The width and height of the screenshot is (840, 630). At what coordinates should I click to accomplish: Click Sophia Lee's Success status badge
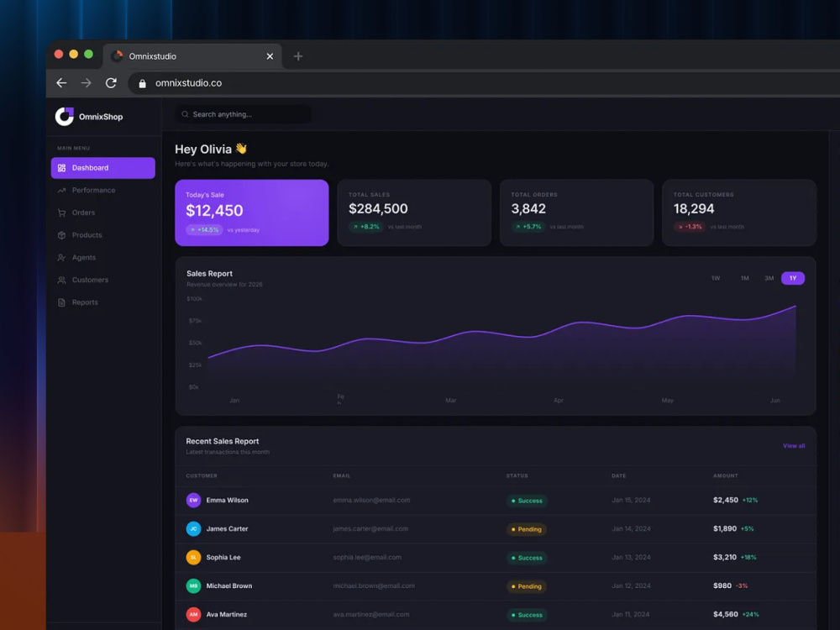527,559
